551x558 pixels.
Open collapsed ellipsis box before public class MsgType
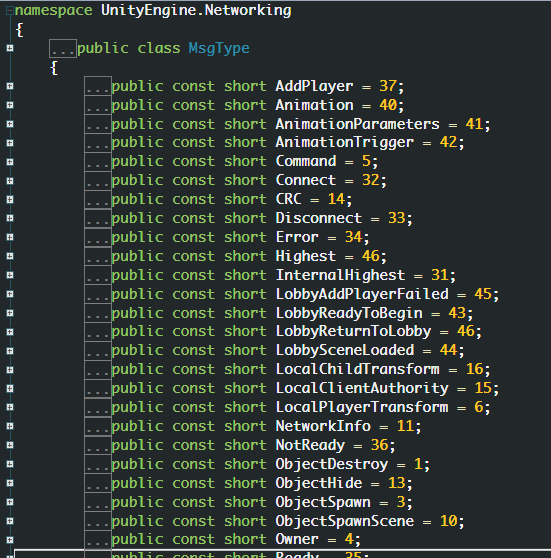click(63, 48)
